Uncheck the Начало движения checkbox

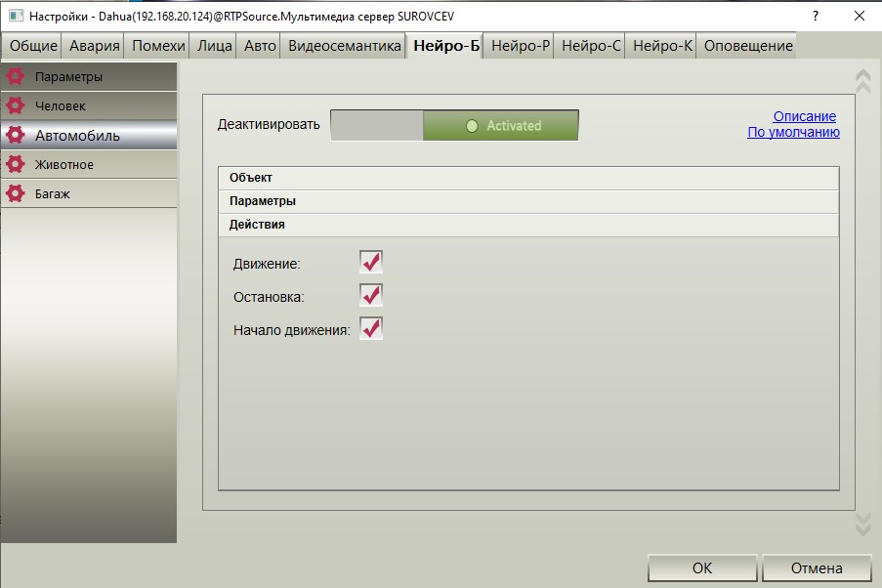click(371, 328)
